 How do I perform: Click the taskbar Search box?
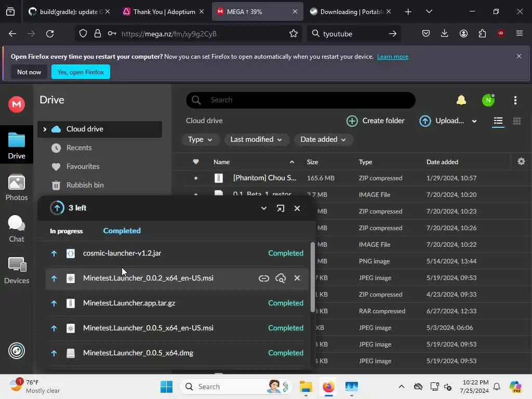click(236, 387)
